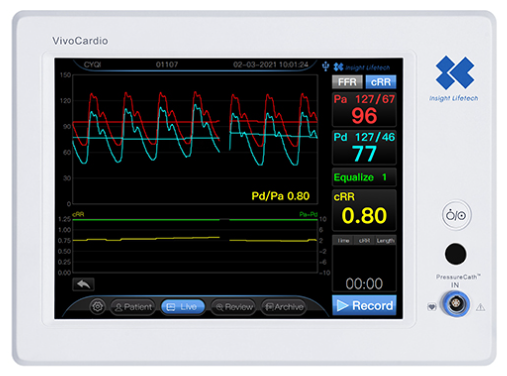Select the cRR mode toggle

coord(381,82)
